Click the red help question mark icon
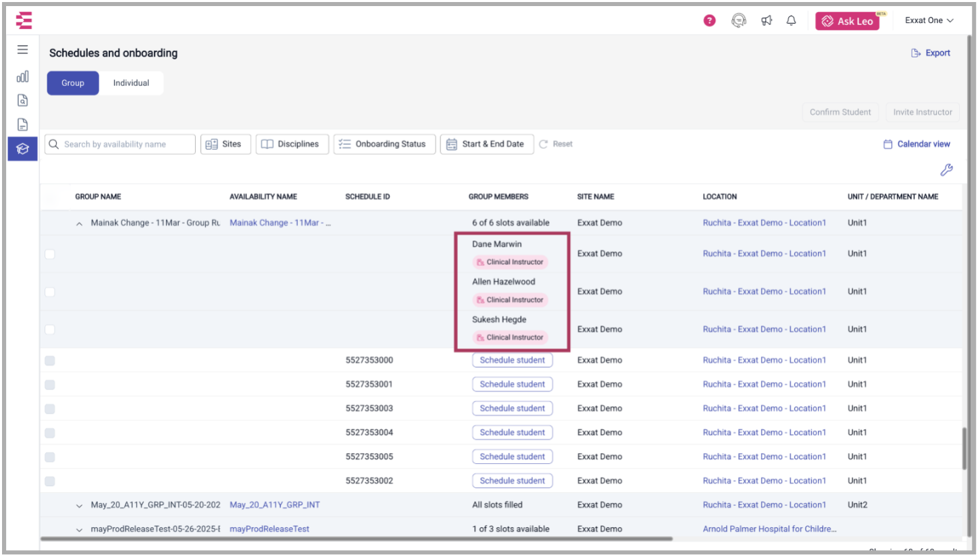The height and width of the screenshot is (557, 980). (x=709, y=20)
